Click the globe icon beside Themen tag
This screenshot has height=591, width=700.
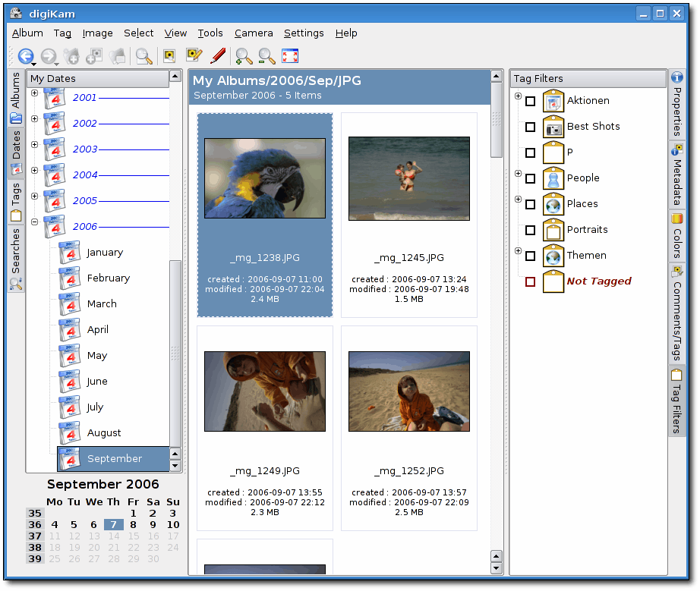(x=553, y=256)
